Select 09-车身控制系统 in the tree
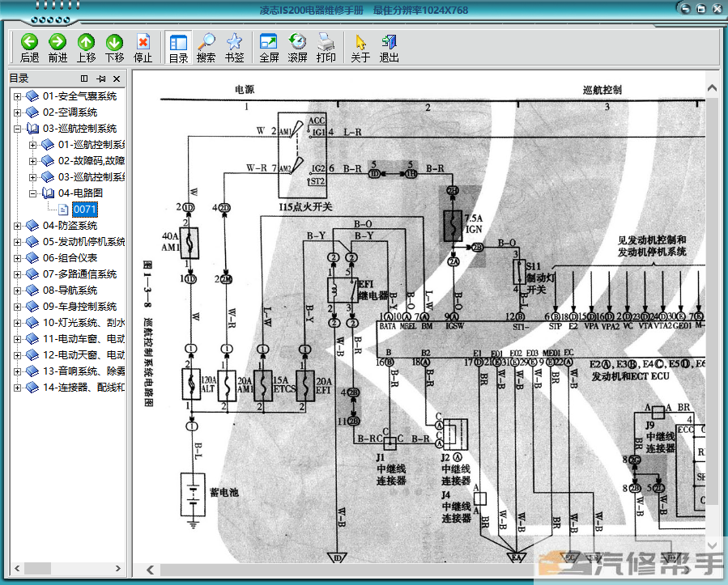 click(x=80, y=307)
